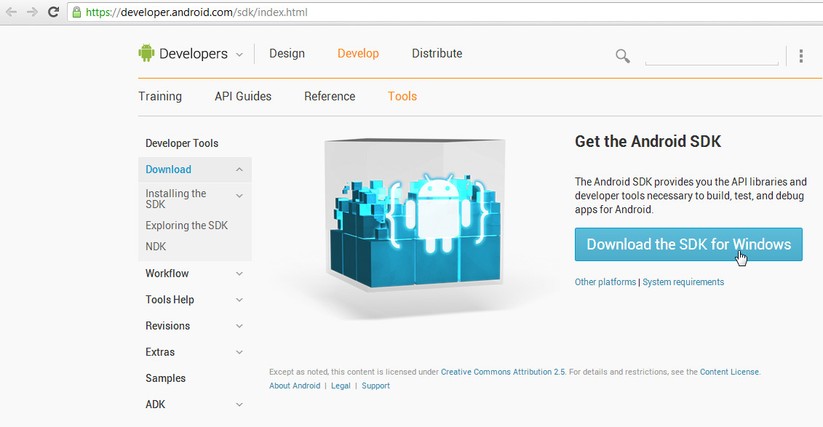Click the search magnifier icon
Screen dimensions: 823x427
(x=622, y=56)
